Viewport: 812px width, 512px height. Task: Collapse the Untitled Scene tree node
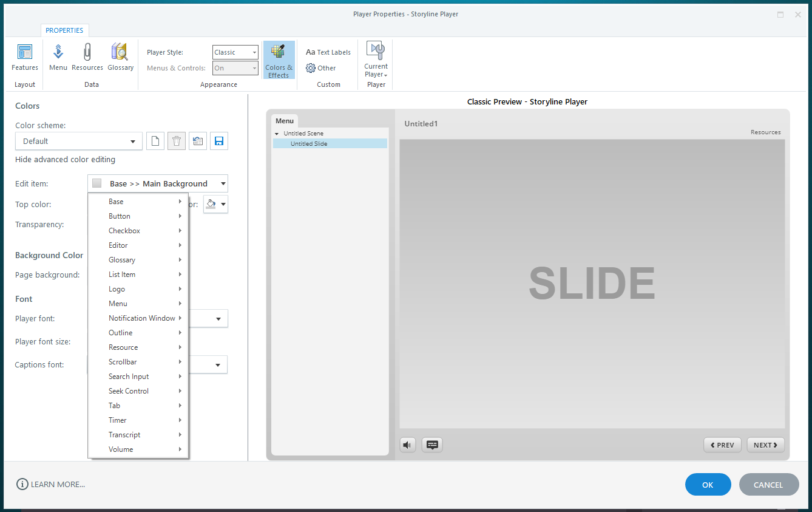(x=277, y=134)
